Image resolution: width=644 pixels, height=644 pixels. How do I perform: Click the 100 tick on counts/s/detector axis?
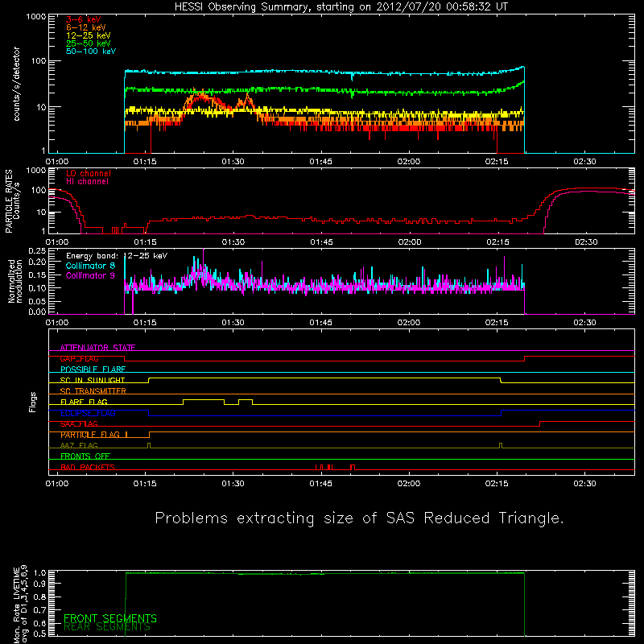coord(39,61)
